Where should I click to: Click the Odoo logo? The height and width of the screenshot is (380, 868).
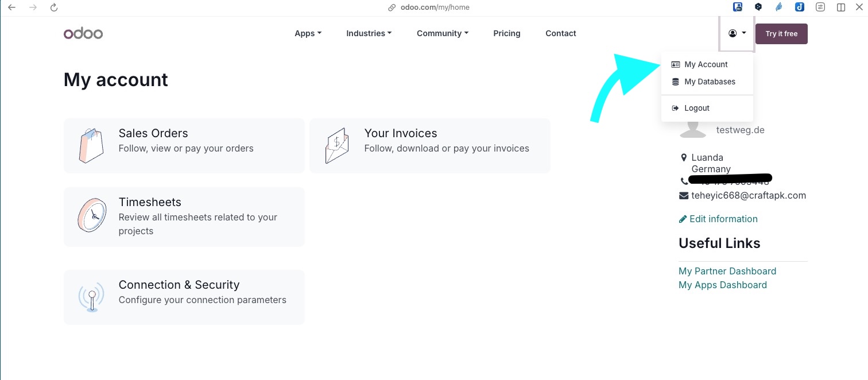click(x=83, y=33)
